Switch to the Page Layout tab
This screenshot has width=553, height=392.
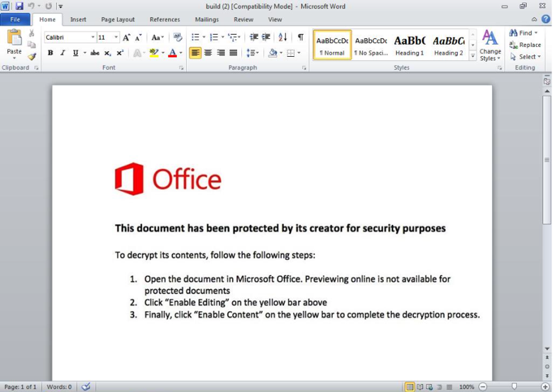[x=118, y=19]
